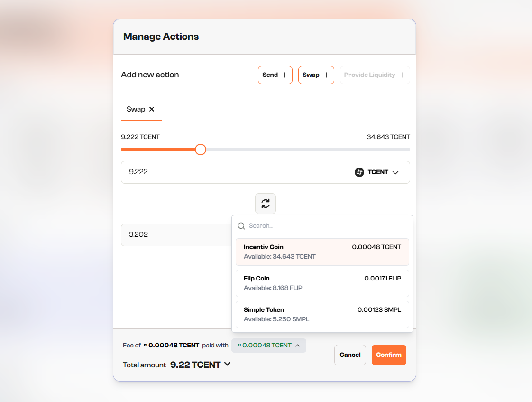Switch to the Swap tab
The image size is (532, 402).
coord(136,109)
